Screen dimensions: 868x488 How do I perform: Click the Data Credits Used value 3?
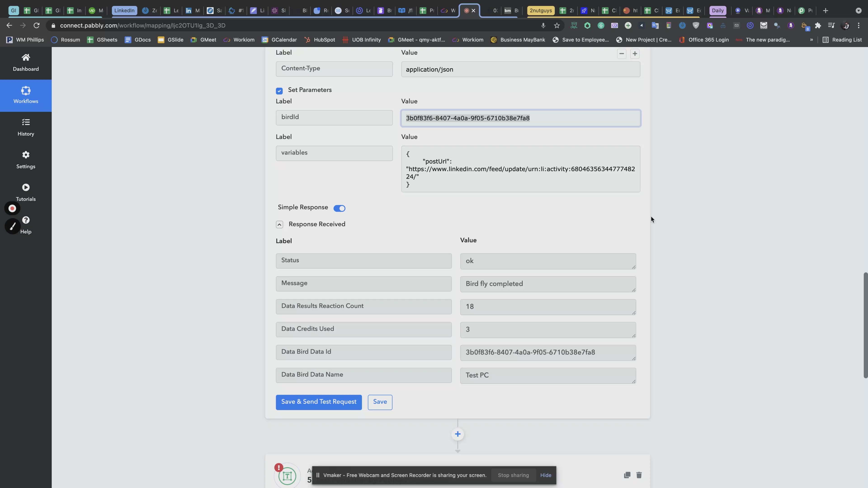548,330
